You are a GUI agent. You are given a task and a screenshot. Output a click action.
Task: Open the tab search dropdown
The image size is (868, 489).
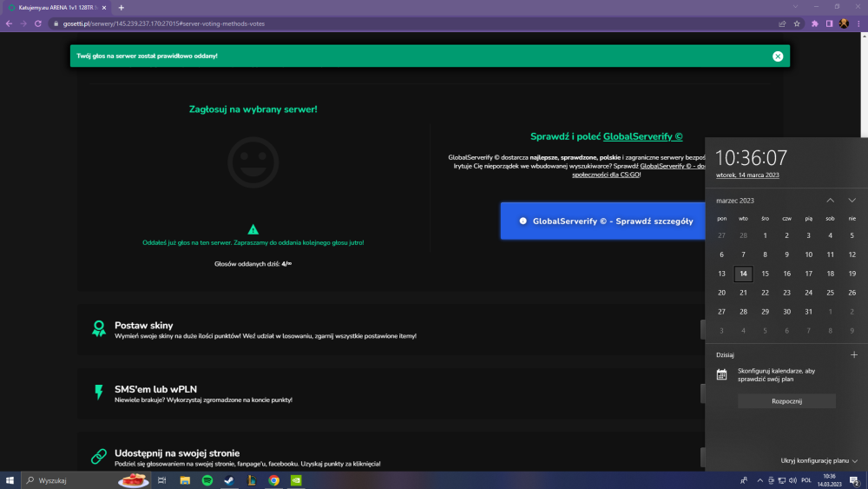(x=795, y=7)
